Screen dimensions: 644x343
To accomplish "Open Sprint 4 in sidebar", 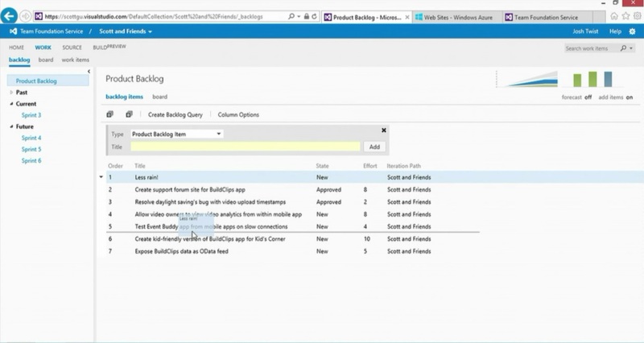I will [31, 138].
